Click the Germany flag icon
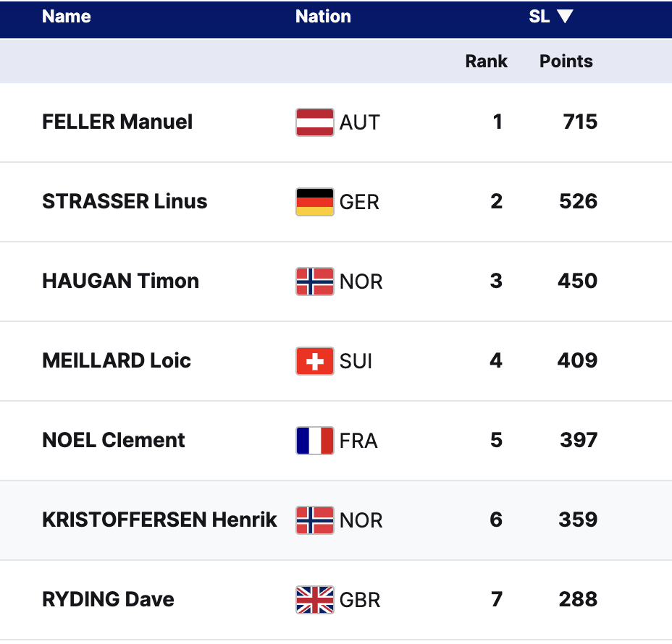 tap(314, 202)
